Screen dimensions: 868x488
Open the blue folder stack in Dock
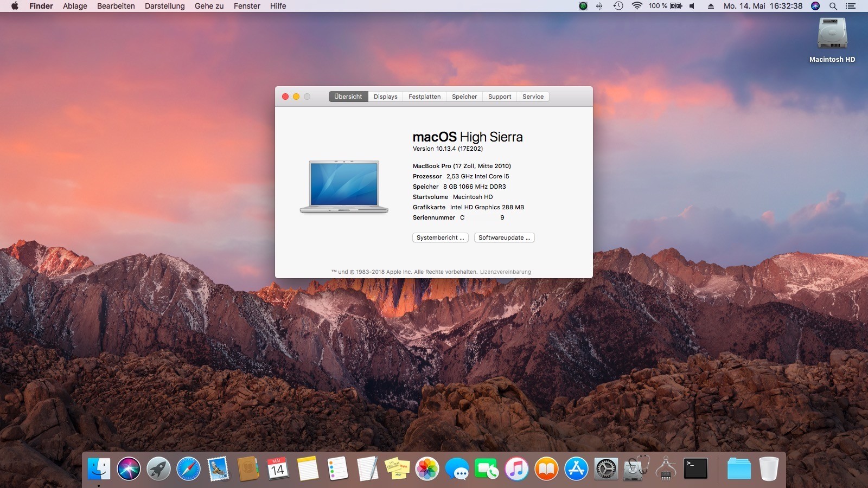[x=739, y=468]
